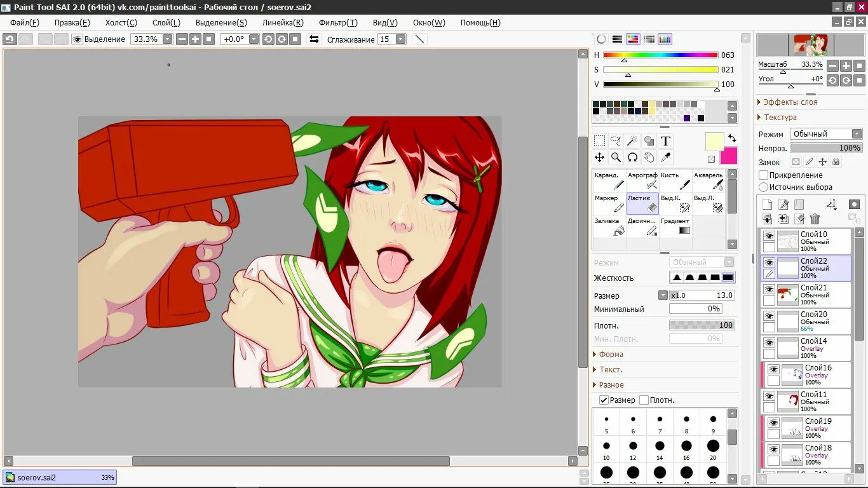The height and width of the screenshot is (488, 868).
Task: Flip the canvas horizontally
Action: [x=314, y=39]
